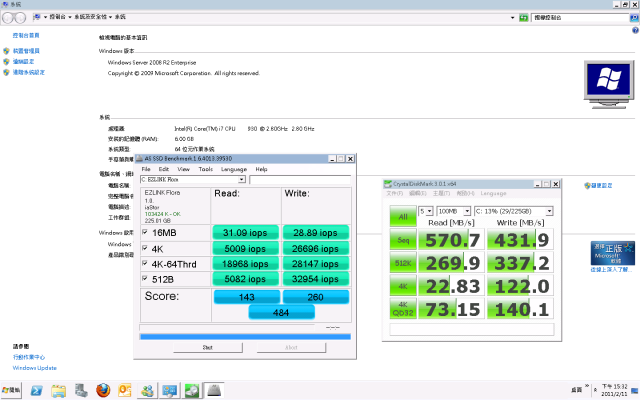The height and width of the screenshot is (400, 640).
Task: Open the Tools menu in AS SSD Benchmark
Action: point(206,169)
